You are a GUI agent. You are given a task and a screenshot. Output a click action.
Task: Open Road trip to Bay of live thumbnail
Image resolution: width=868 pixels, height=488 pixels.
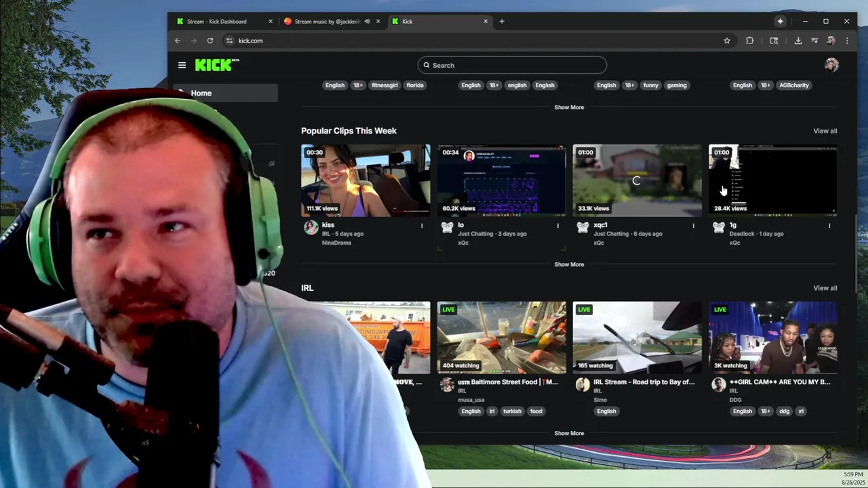coord(637,338)
